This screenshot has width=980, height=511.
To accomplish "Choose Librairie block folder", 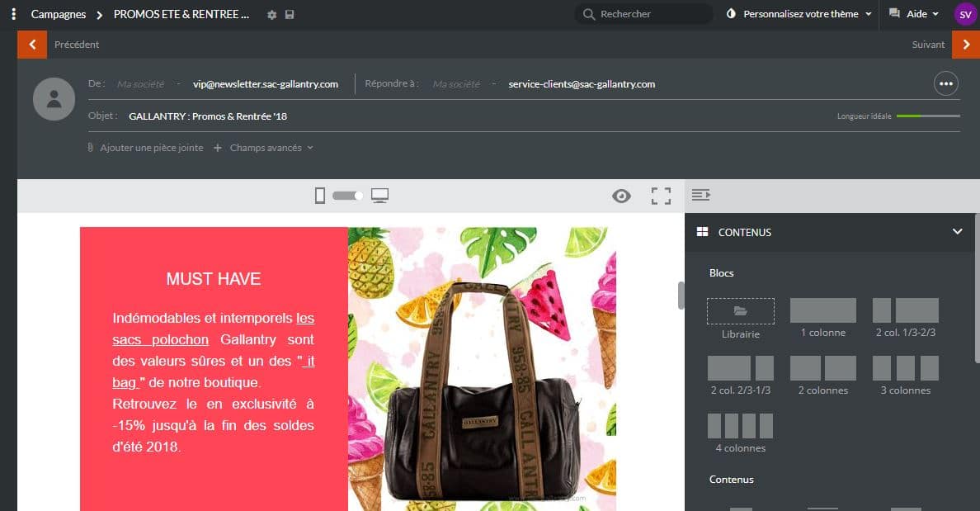I will 741,311.
